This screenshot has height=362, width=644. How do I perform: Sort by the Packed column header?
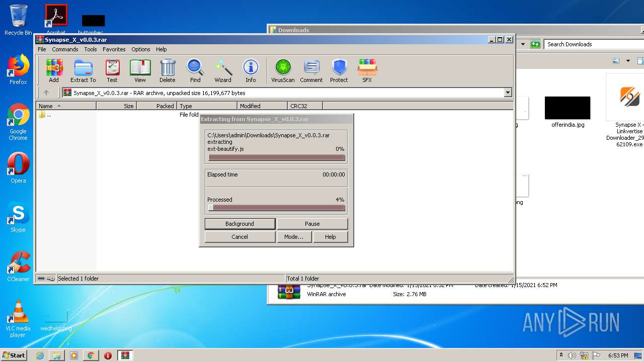(x=156, y=106)
